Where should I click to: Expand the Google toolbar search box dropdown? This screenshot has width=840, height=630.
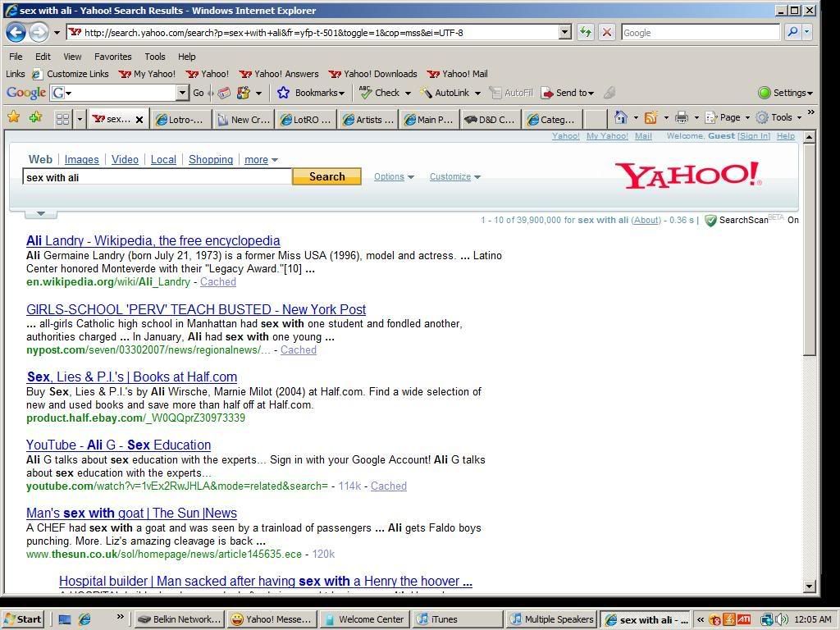(x=182, y=93)
